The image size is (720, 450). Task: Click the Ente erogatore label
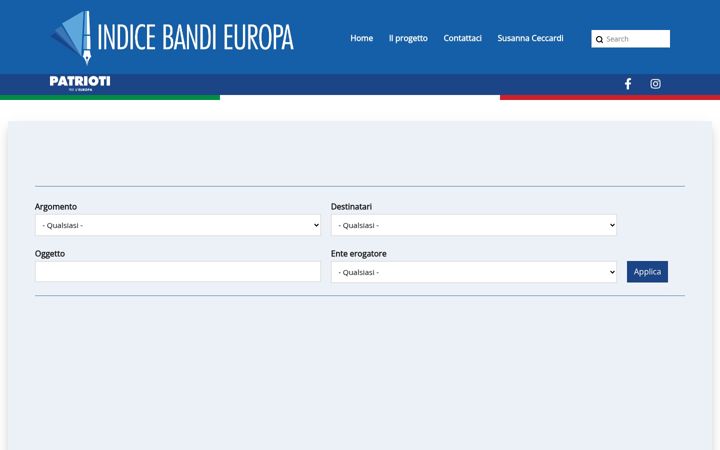point(359,253)
